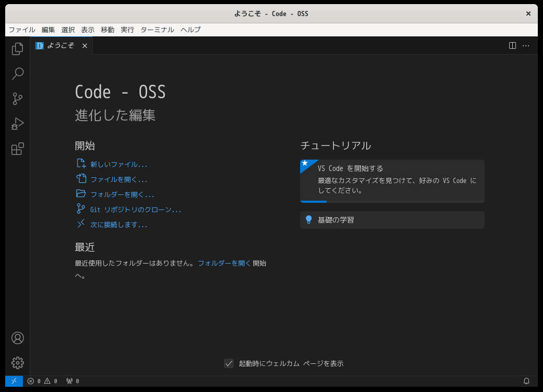Open the Accounts icon in activity bar
543x392 pixels.
(x=17, y=338)
